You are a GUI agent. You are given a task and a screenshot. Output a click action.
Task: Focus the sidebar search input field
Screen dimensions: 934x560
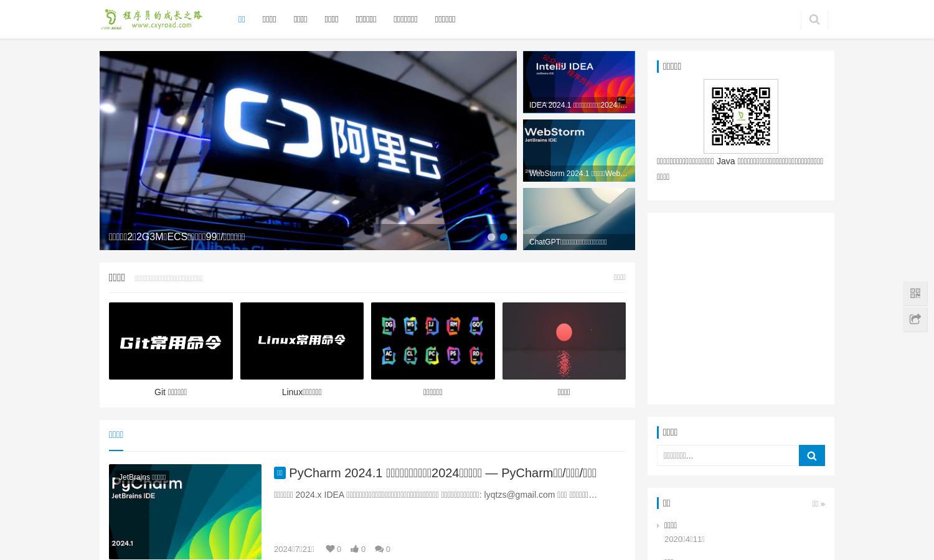coord(728,455)
